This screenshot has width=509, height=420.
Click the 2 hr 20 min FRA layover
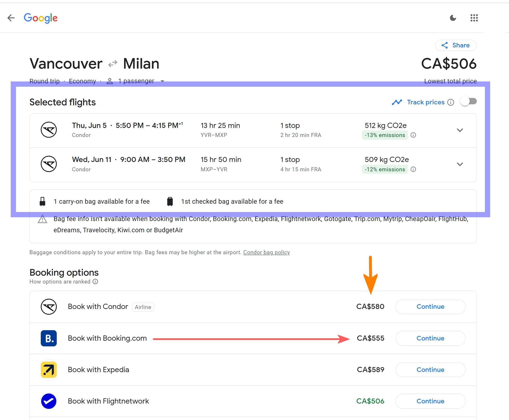[301, 135]
